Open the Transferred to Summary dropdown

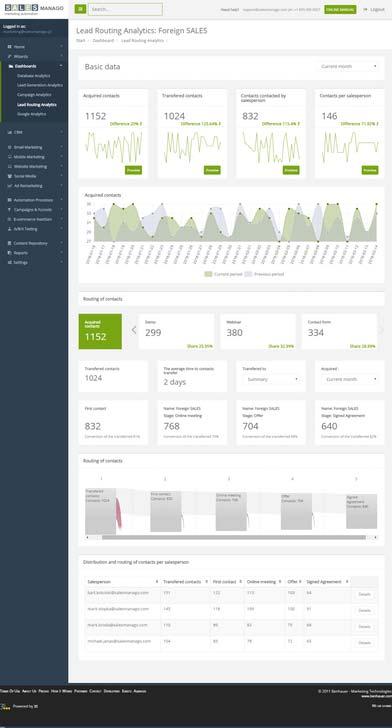click(x=271, y=379)
